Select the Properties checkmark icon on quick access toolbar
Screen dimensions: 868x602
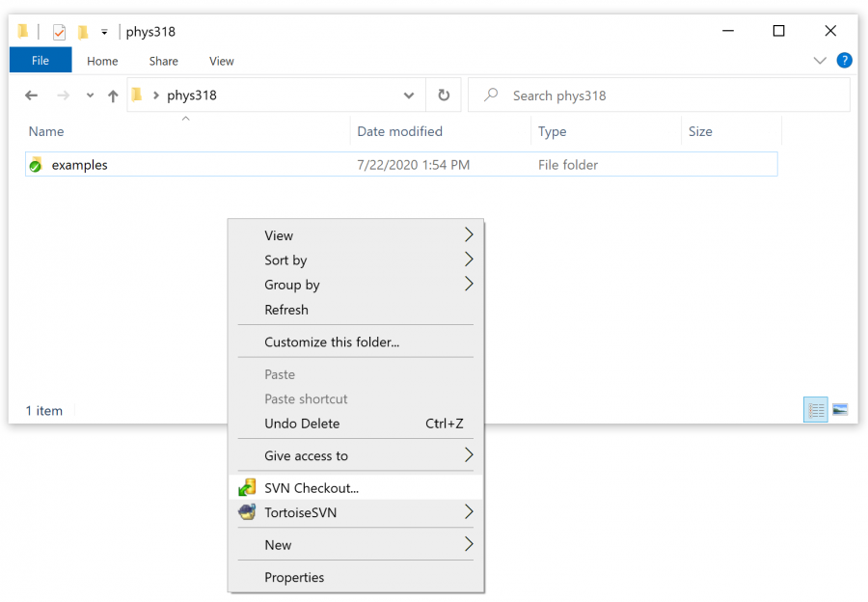[x=59, y=31]
